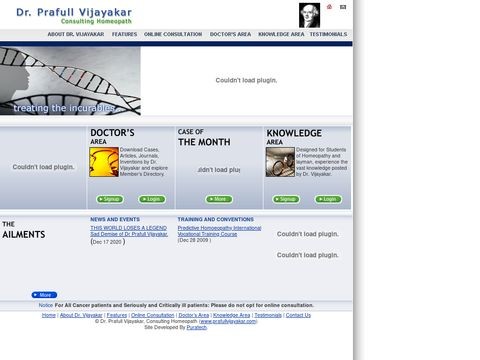Open the Vocational Training Course link
The height and width of the screenshot is (360, 480).
[x=207, y=234]
